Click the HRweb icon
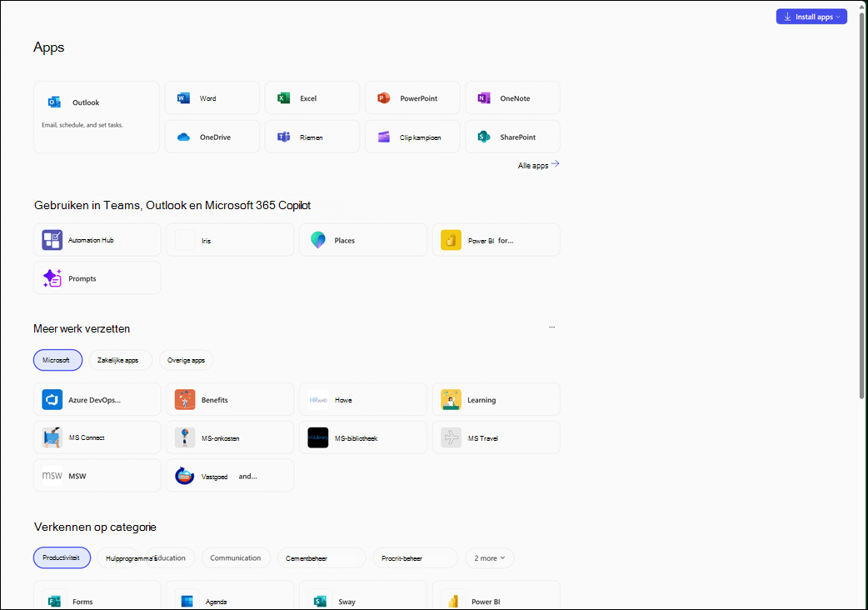The image size is (868, 610). (x=317, y=400)
